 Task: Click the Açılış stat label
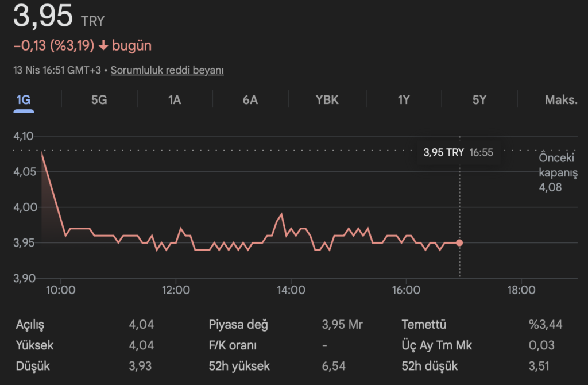pos(29,325)
